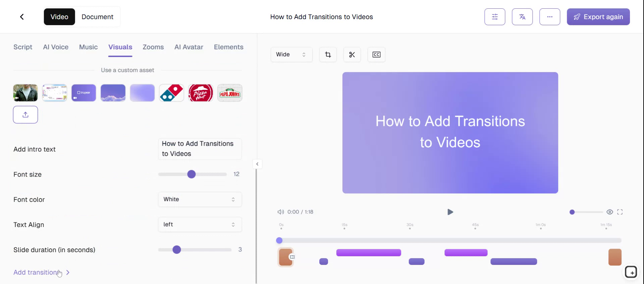Click the upload custom asset icon

coord(25,115)
